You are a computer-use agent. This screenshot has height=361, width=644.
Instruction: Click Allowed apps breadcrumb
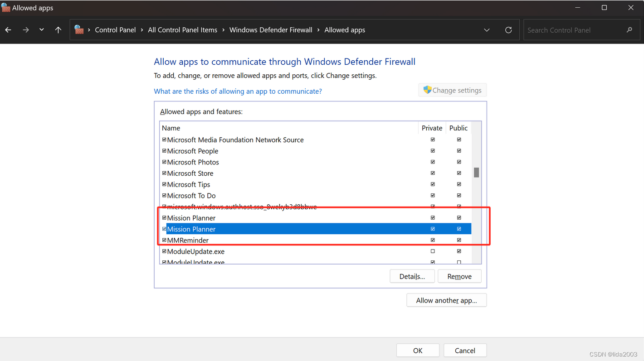[x=345, y=30]
